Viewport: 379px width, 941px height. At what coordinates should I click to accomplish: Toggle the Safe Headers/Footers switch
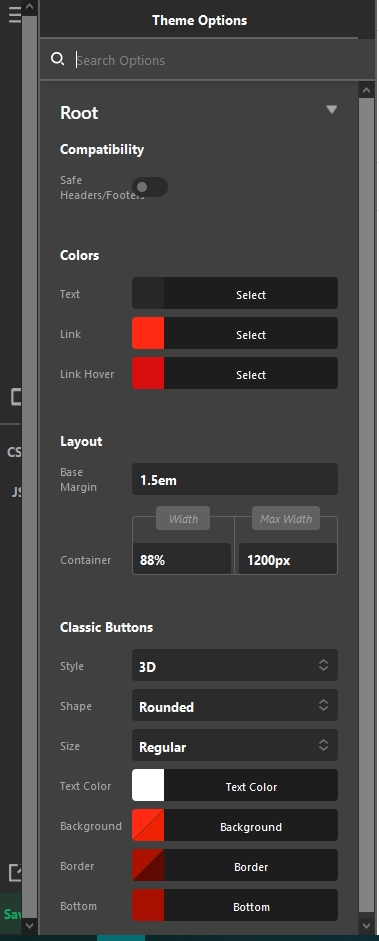(x=150, y=187)
